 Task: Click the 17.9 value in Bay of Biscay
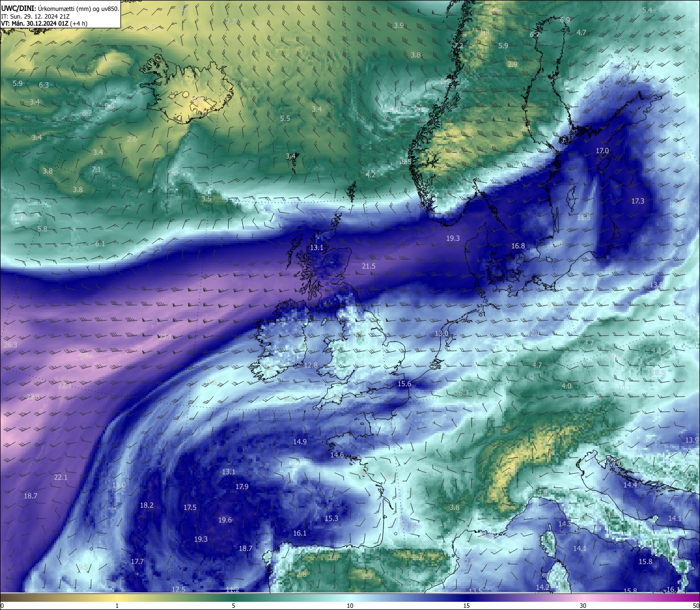tap(242, 487)
